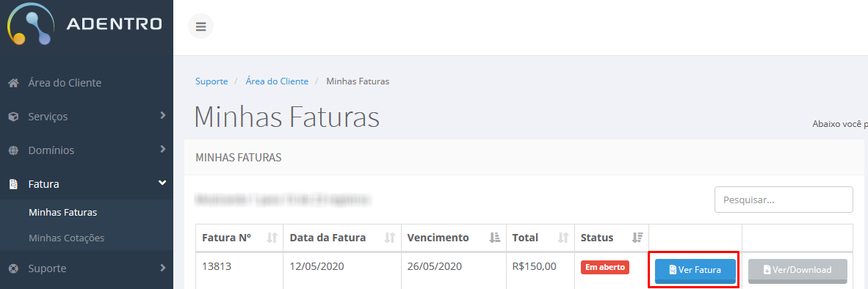This screenshot has height=289, width=868.
Task: Expand the Serviços submenu chevron
Action: (163, 115)
